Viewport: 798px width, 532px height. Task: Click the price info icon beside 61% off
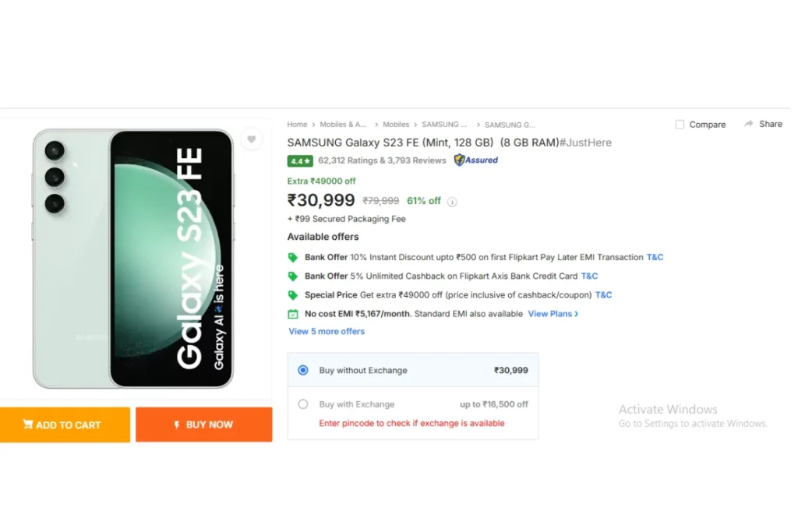tap(452, 202)
